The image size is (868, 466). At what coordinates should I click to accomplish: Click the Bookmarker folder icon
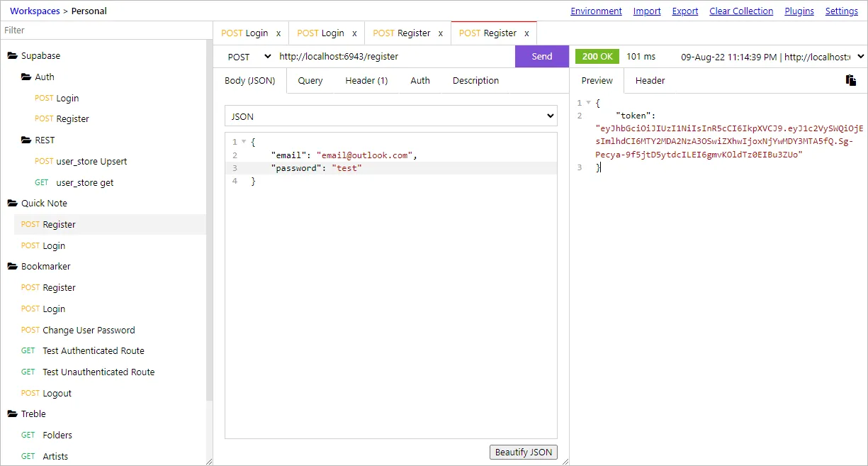click(14, 266)
